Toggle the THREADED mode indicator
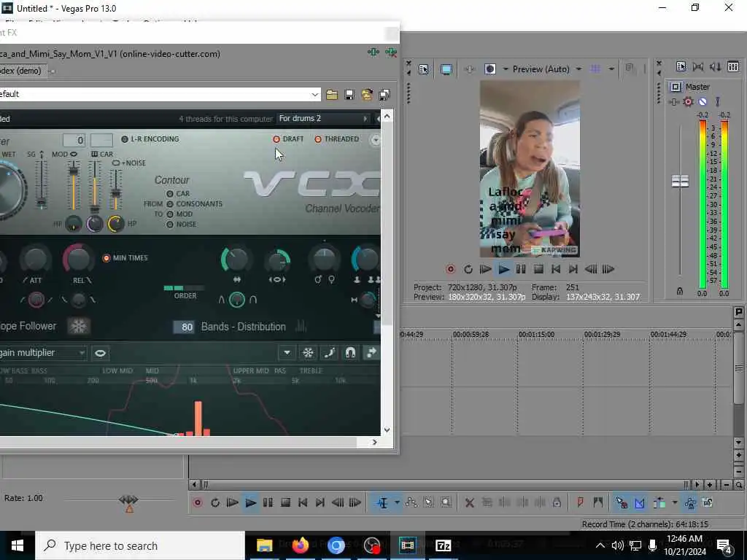The image size is (747, 560). point(337,139)
